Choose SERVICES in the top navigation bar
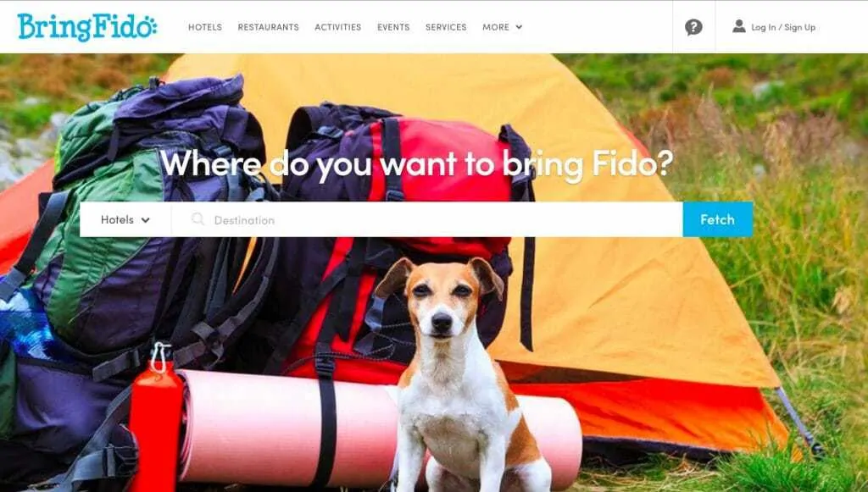This screenshot has height=492, width=868. (446, 26)
